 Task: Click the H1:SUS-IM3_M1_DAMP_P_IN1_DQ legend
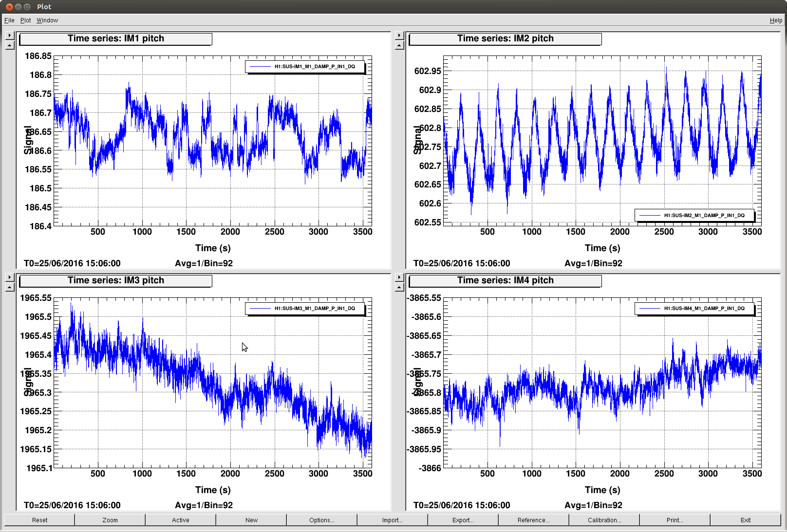pos(305,309)
